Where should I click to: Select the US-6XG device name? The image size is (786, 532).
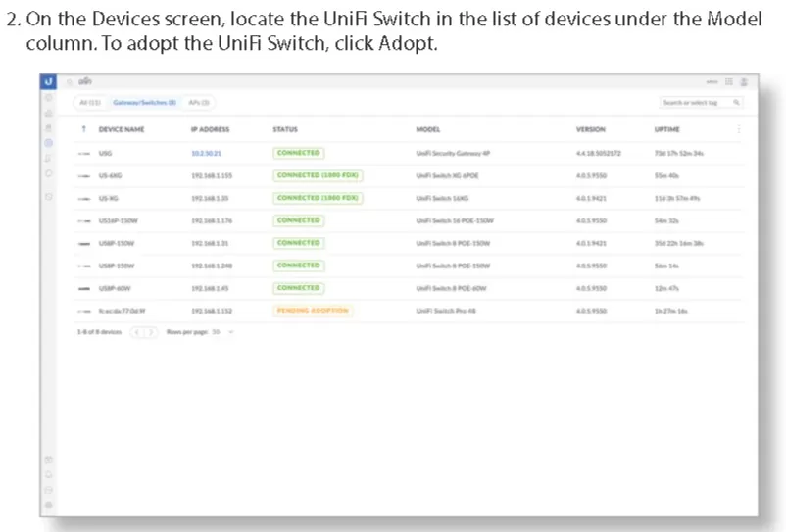(111, 175)
